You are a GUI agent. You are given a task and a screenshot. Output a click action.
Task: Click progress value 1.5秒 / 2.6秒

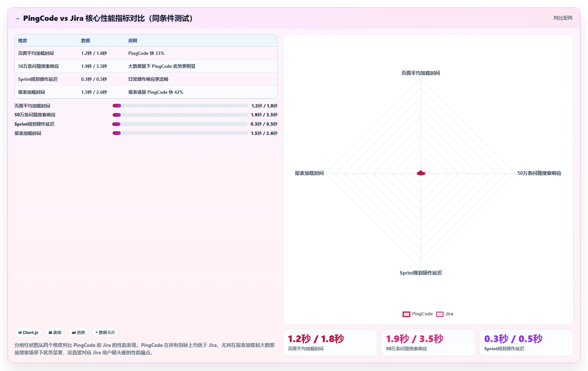click(264, 133)
